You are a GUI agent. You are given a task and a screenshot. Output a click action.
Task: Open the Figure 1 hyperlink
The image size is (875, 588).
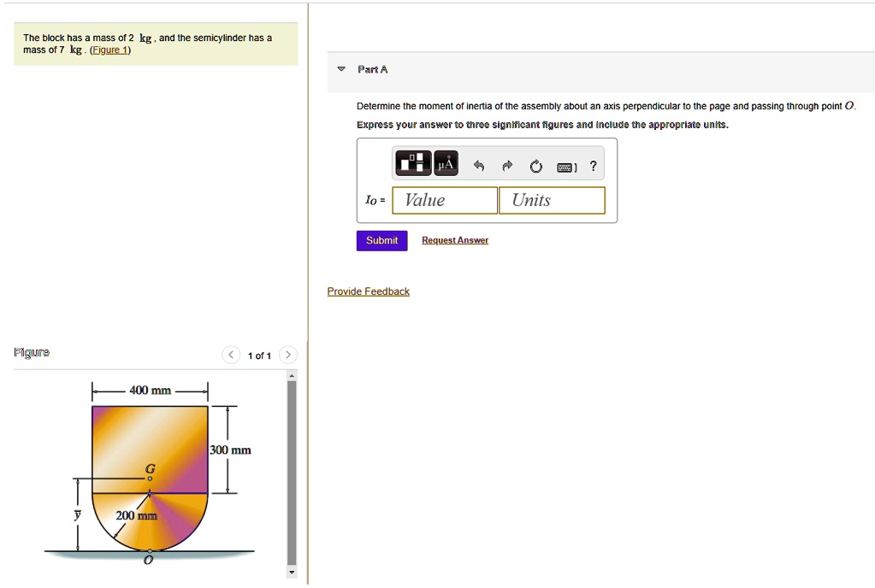click(109, 49)
